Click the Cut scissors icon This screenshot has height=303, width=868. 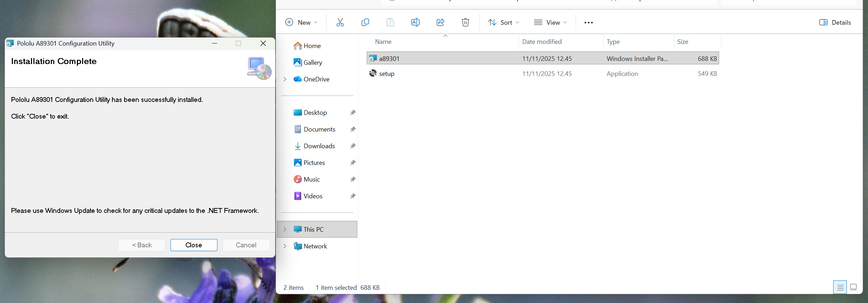click(x=340, y=23)
